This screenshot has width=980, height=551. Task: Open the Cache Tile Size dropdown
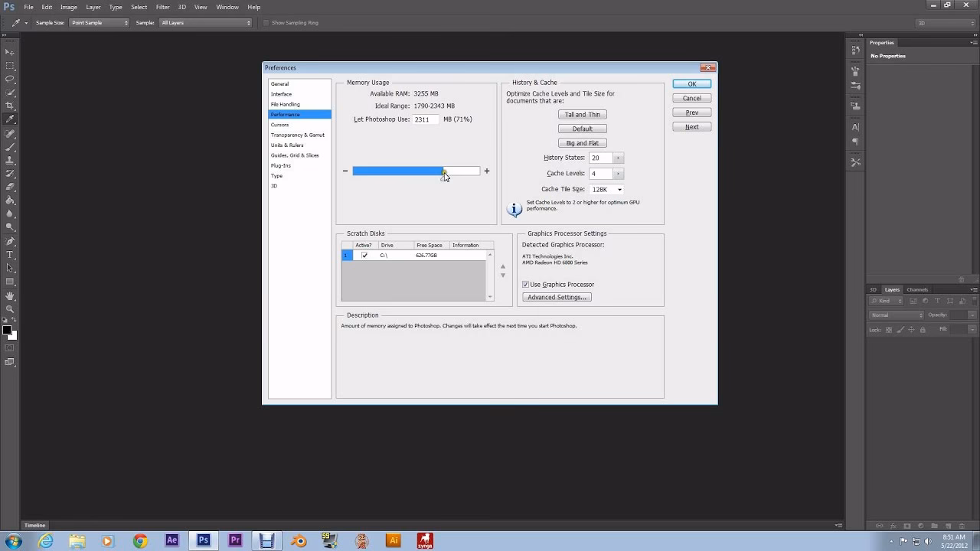(x=606, y=189)
